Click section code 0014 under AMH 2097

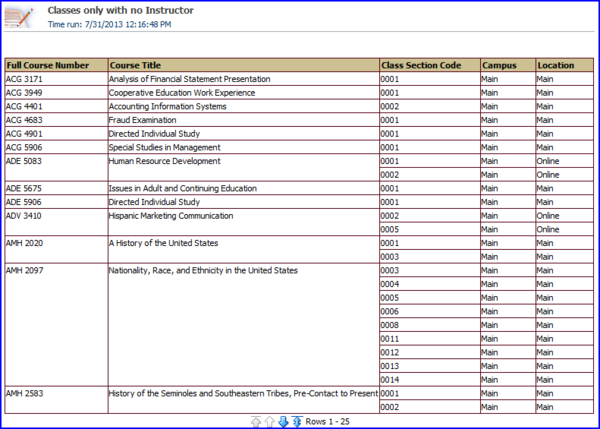coord(430,380)
